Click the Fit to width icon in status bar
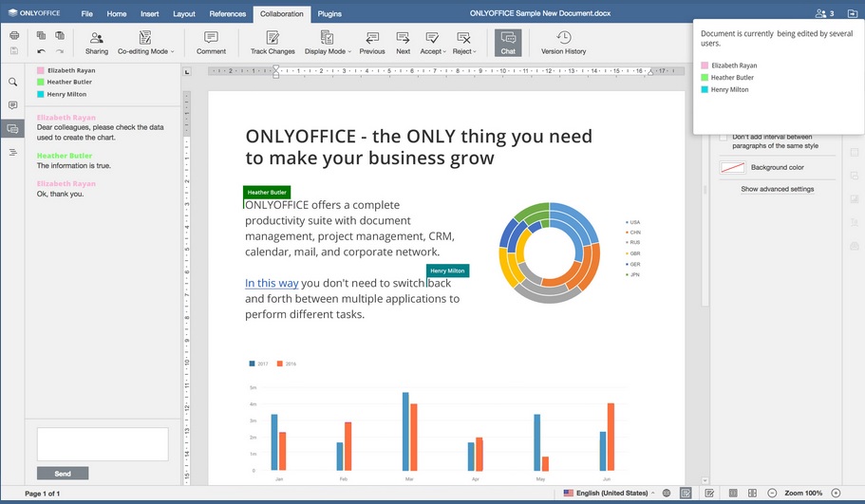Image resolution: width=865 pixels, height=504 pixels. 752,493
